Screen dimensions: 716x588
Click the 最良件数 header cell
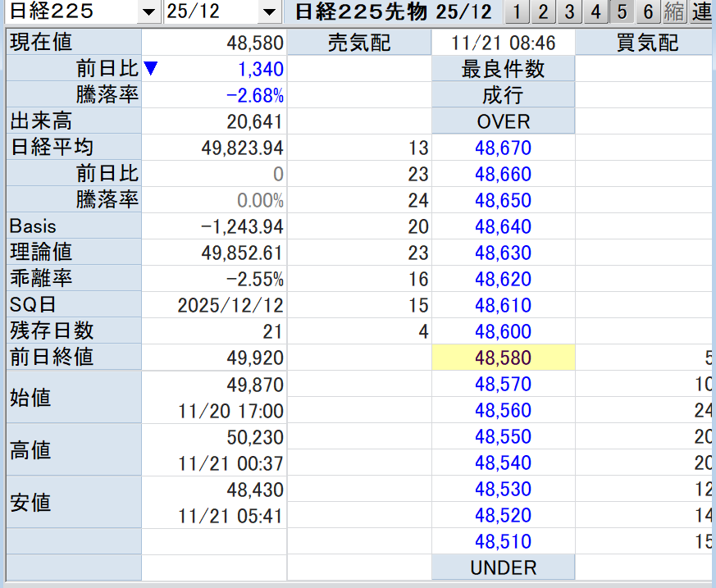[503, 69]
